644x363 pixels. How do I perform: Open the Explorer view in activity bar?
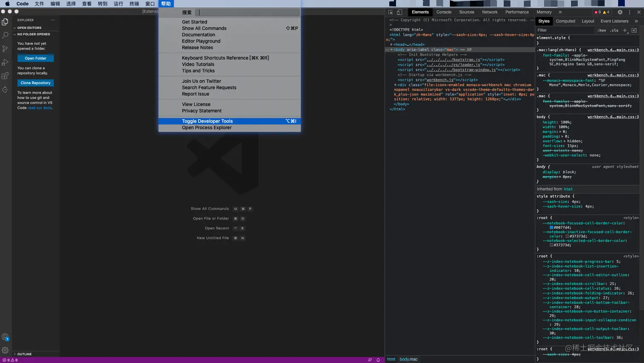pos(5,22)
